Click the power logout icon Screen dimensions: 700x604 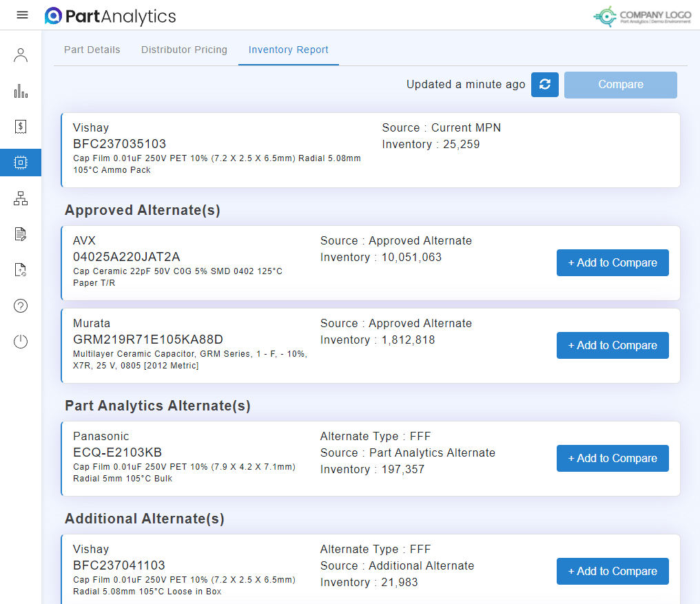coord(21,342)
